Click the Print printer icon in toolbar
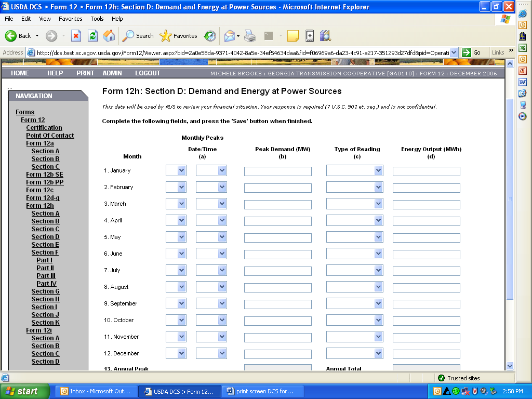 point(250,36)
